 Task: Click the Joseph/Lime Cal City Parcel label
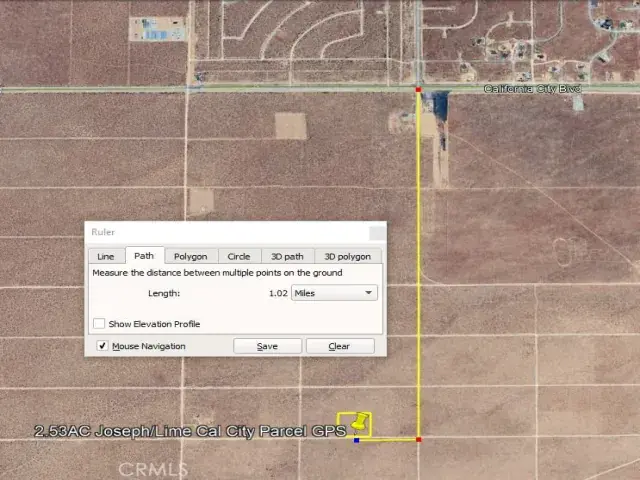(190, 431)
